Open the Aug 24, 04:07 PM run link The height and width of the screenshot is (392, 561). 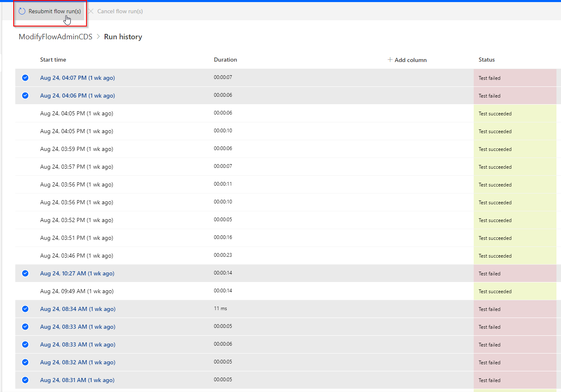coord(77,78)
